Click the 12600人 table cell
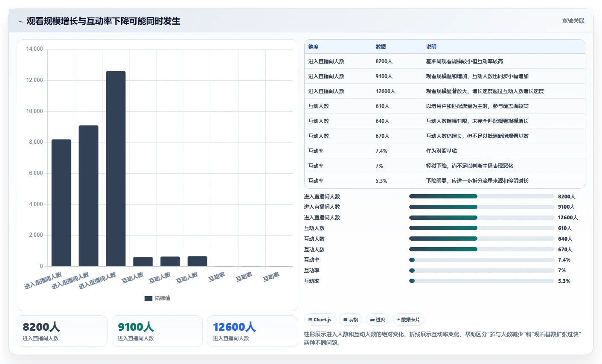The height and width of the screenshot is (364, 602). click(x=385, y=91)
